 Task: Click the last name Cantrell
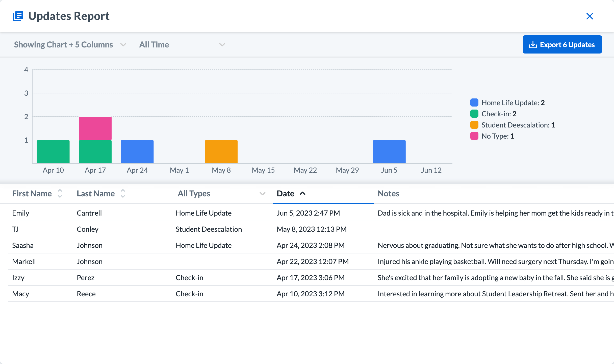(89, 213)
